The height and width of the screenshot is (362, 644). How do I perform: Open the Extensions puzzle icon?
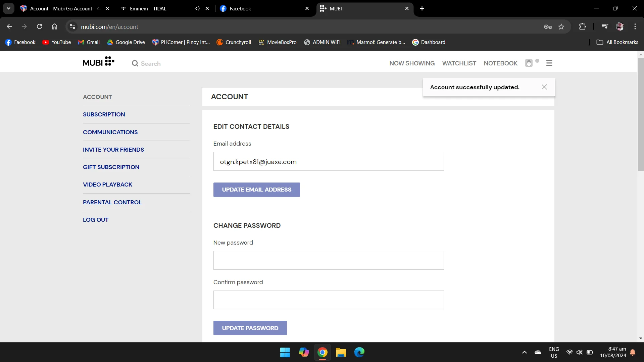pos(583,27)
